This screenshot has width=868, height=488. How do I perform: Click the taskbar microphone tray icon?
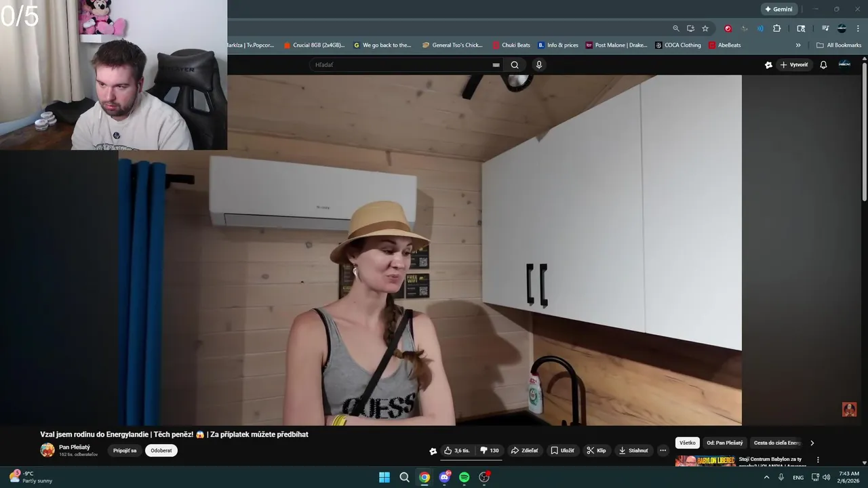[x=781, y=477]
